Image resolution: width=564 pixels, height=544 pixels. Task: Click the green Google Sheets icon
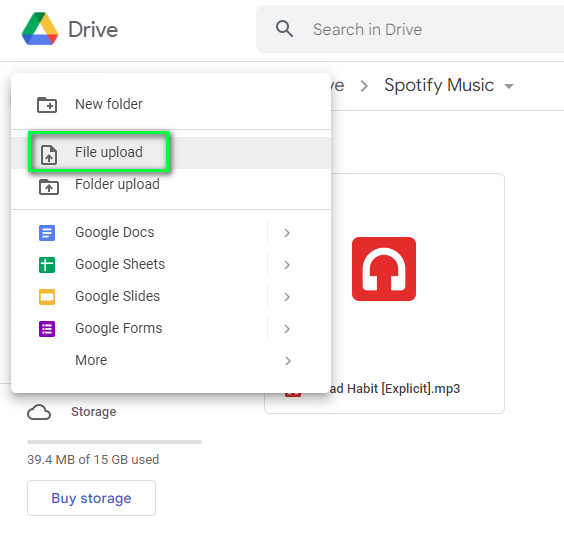click(47, 265)
